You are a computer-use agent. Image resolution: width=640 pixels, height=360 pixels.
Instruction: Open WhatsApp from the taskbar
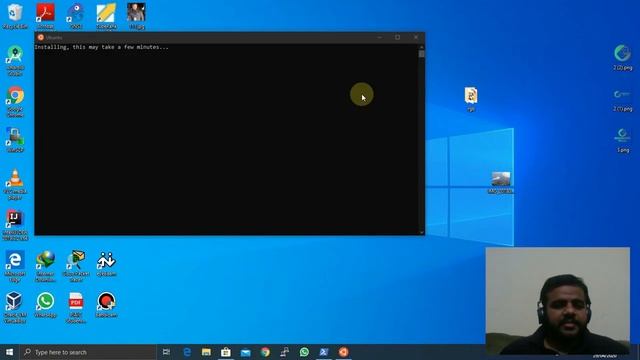[304, 352]
